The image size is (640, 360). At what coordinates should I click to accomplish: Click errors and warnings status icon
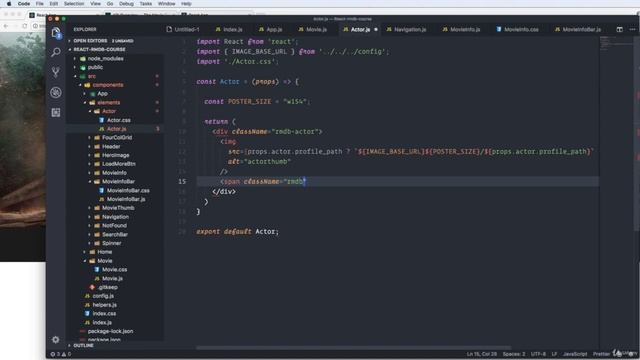click(x=61, y=354)
